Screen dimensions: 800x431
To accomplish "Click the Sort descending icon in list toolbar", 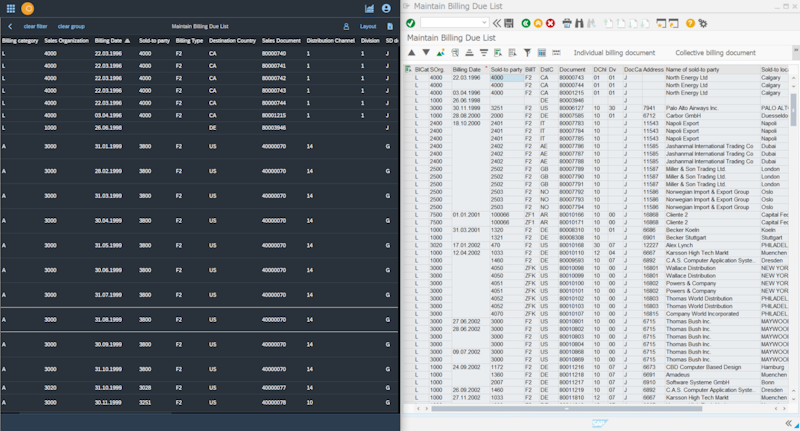I will 484,53.
